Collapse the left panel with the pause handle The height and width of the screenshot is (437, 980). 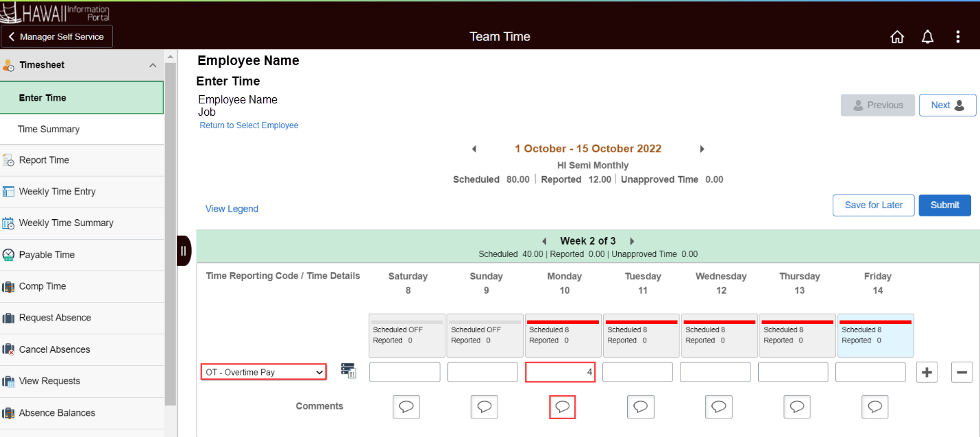(x=184, y=251)
